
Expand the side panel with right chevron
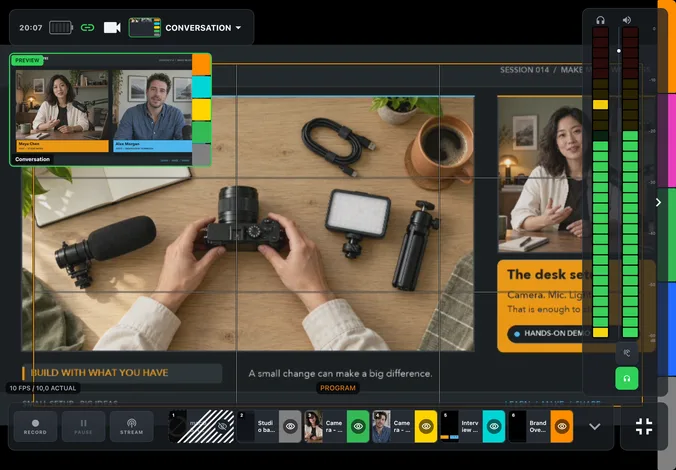(658, 202)
